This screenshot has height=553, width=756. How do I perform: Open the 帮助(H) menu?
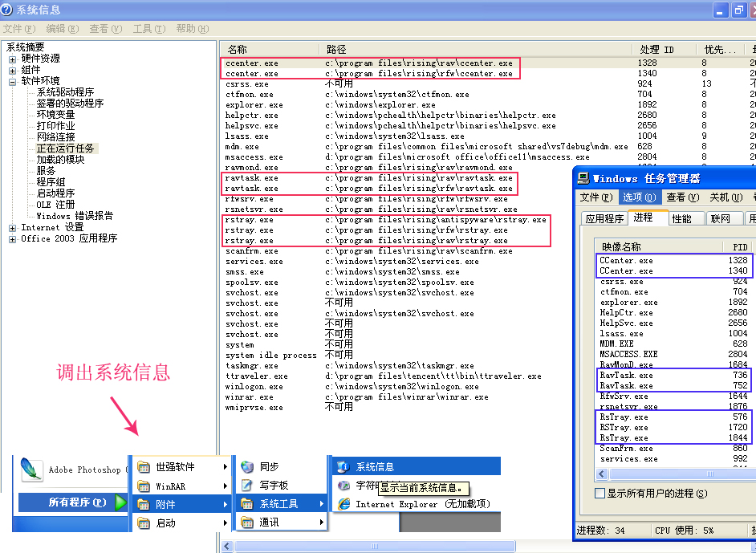coord(193,29)
